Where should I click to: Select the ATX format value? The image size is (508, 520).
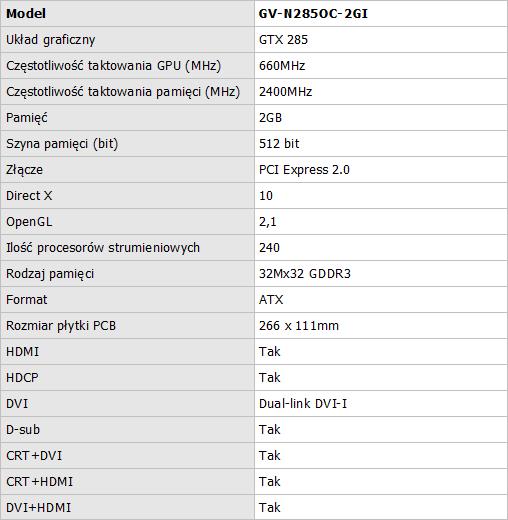[x=271, y=300]
